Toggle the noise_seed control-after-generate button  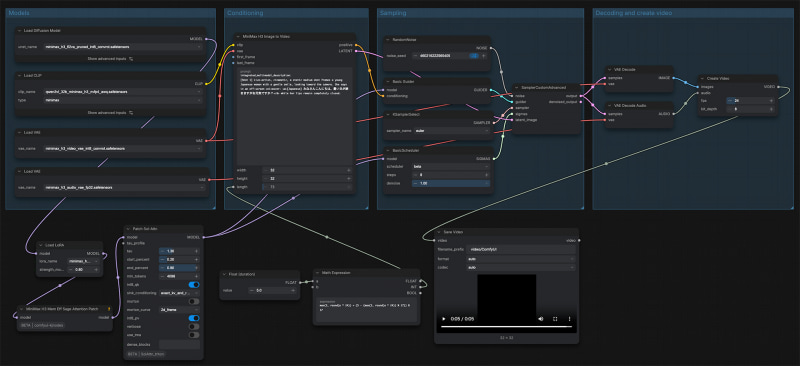pyautogui.click(x=473, y=56)
